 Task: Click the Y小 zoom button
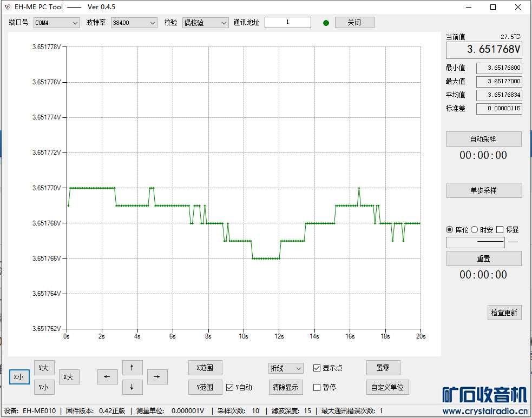pos(44,387)
